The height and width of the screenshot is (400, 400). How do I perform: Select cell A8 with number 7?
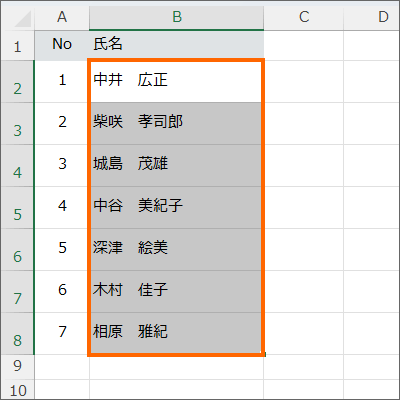tap(62, 334)
